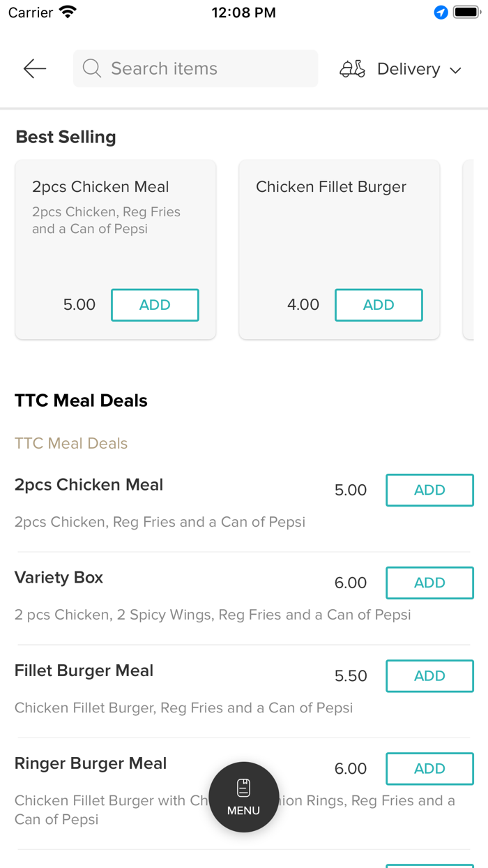This screenshot has width=488, height=868.
Task: Tap the partially visible card on the right edge
Action: [x=477, y=250]
